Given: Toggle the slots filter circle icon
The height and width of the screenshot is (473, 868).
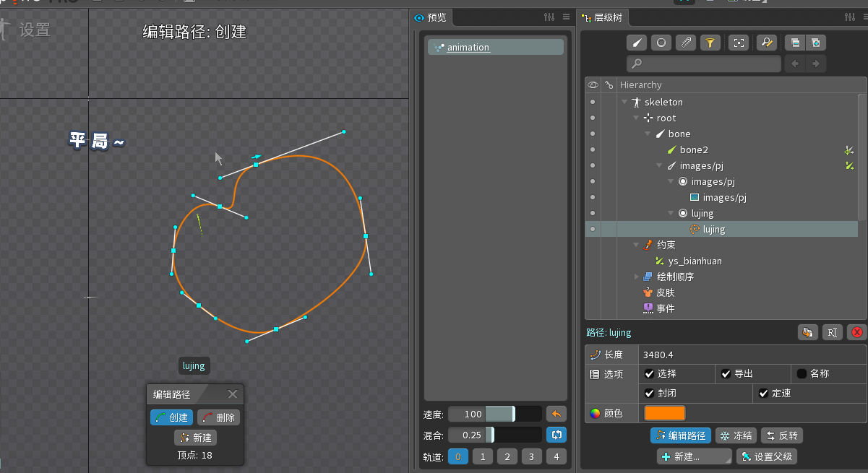Looking at the screenshot, I should [661, 43].
